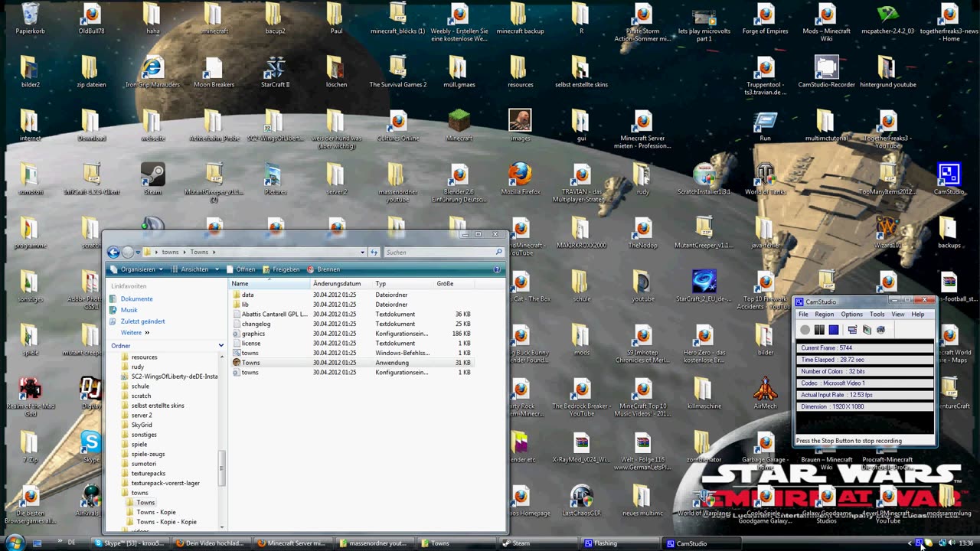The image size is (980, 551).
Task: Open Tools menu in CamStudio
Action: pyautogui.click(x=877, y=315)
